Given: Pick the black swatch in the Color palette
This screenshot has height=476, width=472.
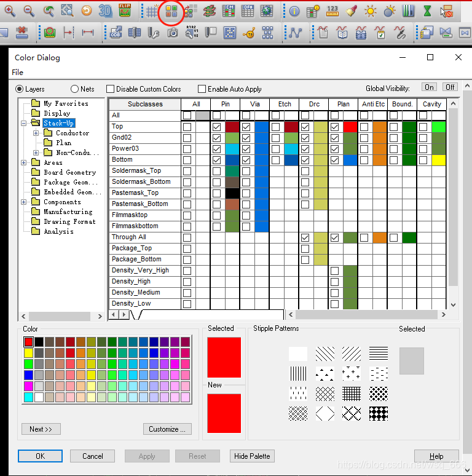Looking at the screenshot, I should pos(39,342).
